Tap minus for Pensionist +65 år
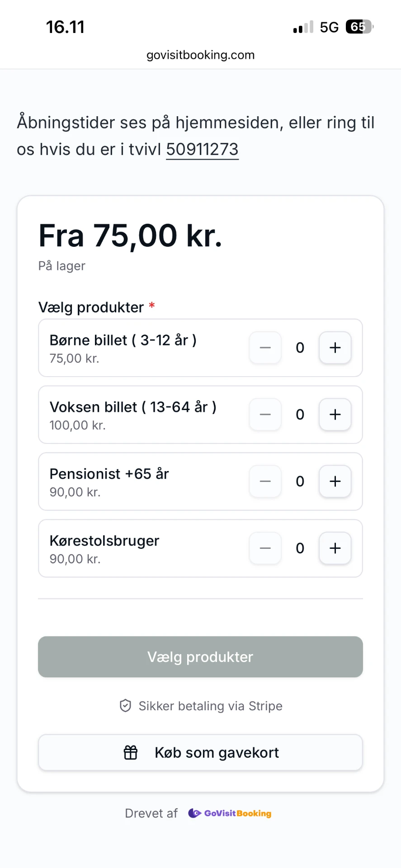This screenshot has height=868, width=401. pos(265,481)
